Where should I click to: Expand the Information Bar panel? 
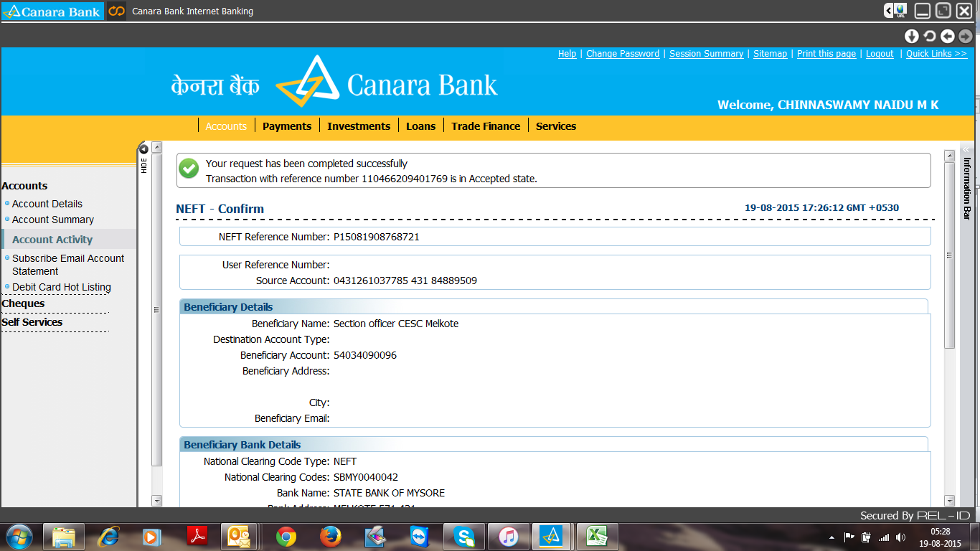coord(966,149)
